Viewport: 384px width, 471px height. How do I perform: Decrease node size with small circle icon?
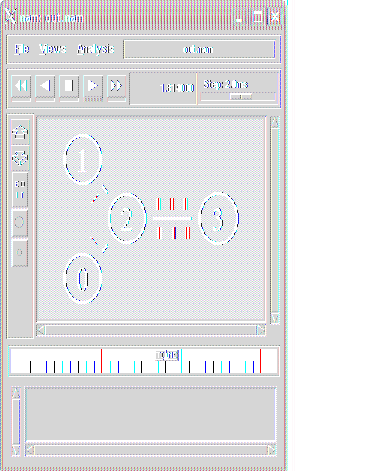point(19,252)
